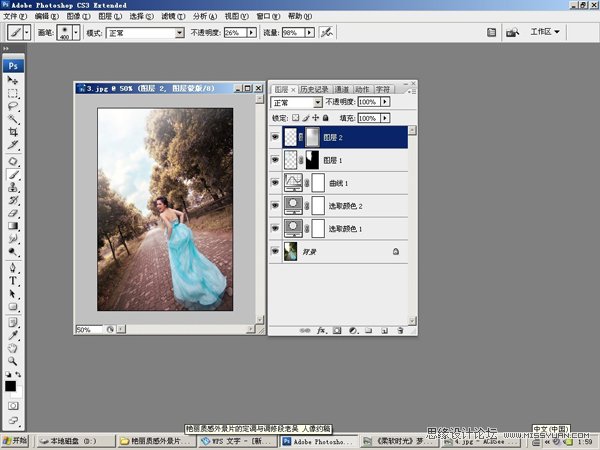This screenshot has width=600, height=450.
Task: Click the black foreground color swatch
Action: coord(10,386)
